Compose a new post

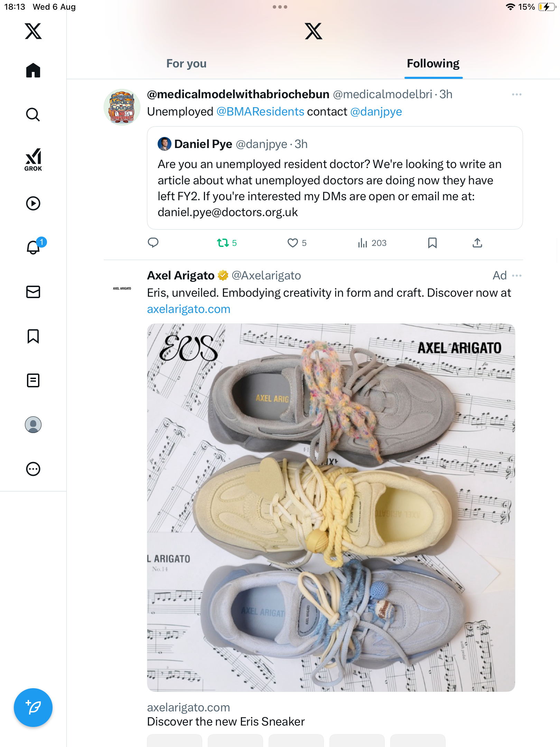tap(33, 708)
